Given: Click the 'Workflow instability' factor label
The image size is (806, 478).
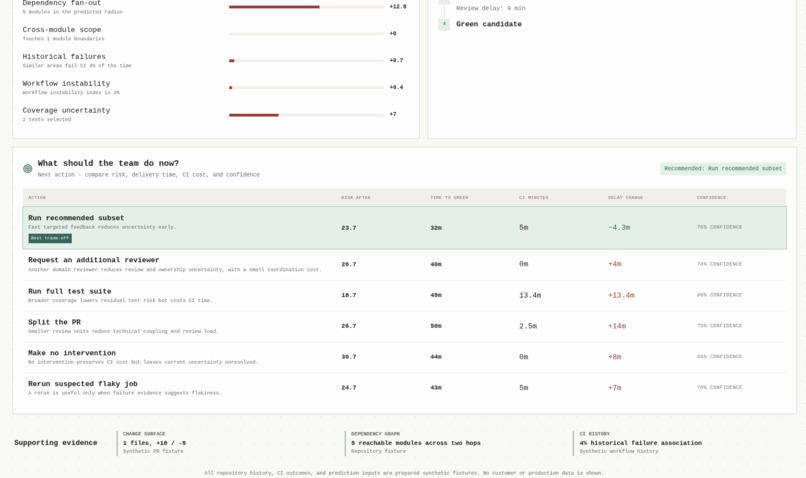Looking at the screenshot, I should point(66,83).
